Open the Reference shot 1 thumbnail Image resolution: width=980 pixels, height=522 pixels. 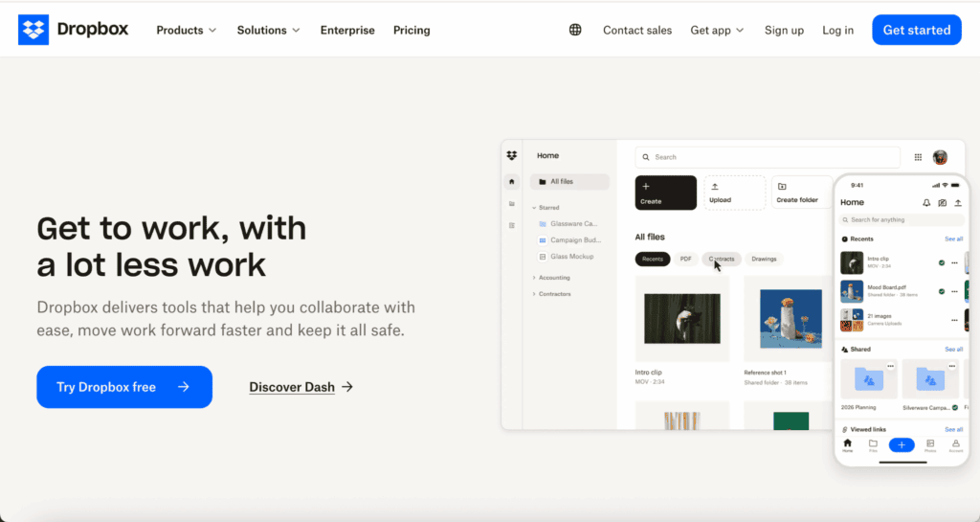[791, 319]
